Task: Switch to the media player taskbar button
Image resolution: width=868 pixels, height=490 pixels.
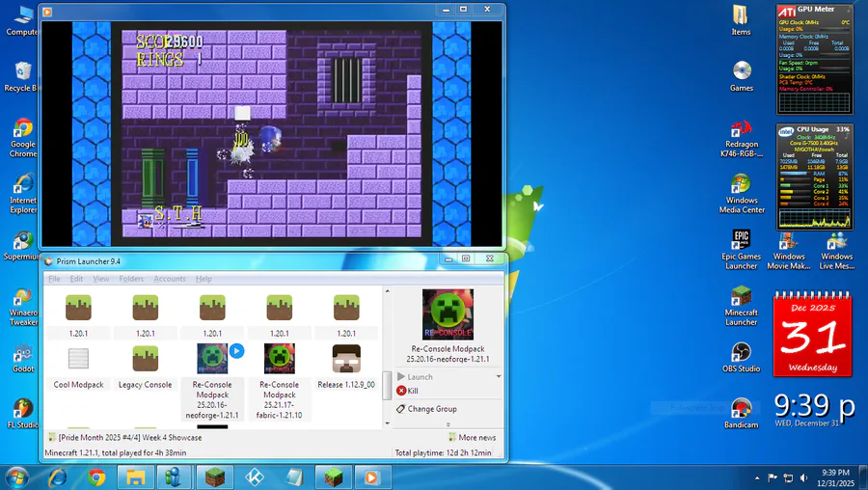Action: coord(372,477)
